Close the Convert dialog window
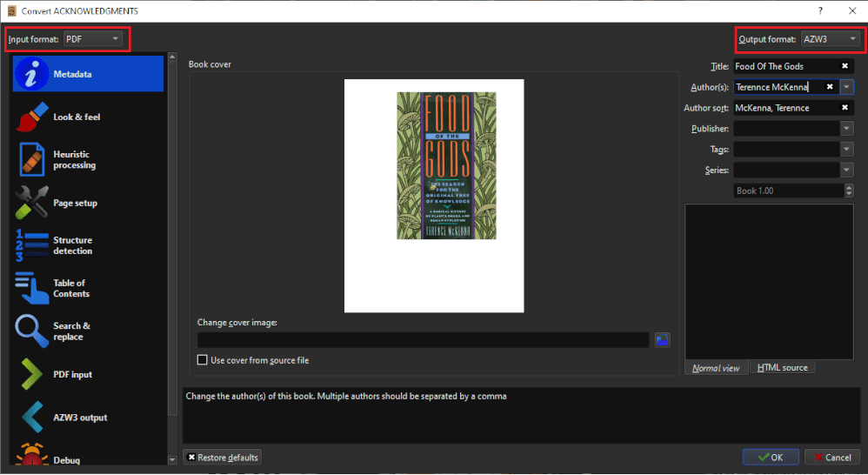The width and height of the screenshot is (868, 475). click(852, 10)
